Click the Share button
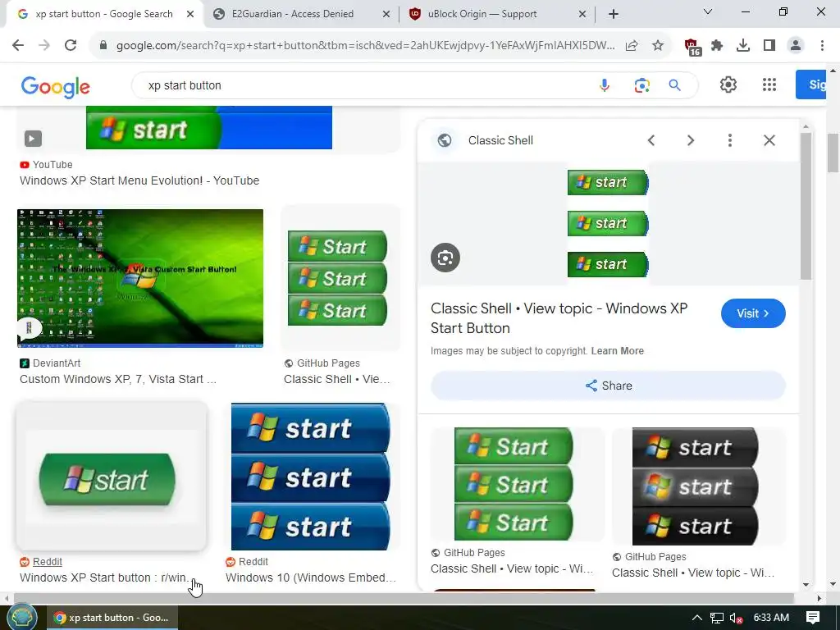The image size is (840, 630). (x=608, y=386)
